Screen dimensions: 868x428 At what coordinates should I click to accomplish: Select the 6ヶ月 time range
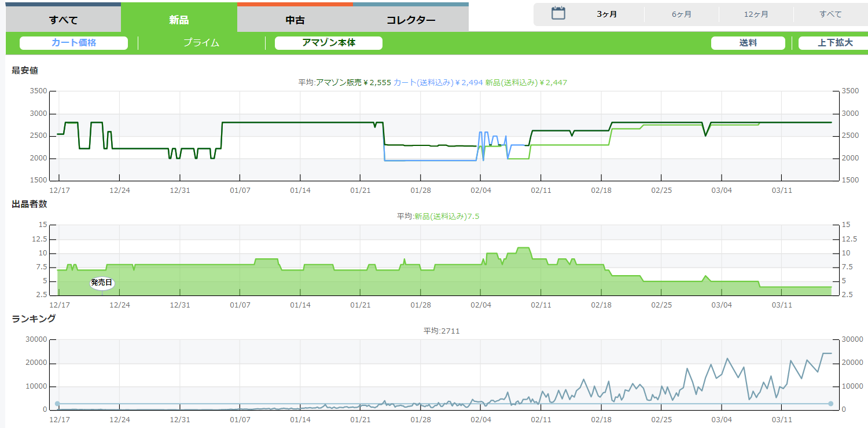pyautogui.click(x=681, y=14)
